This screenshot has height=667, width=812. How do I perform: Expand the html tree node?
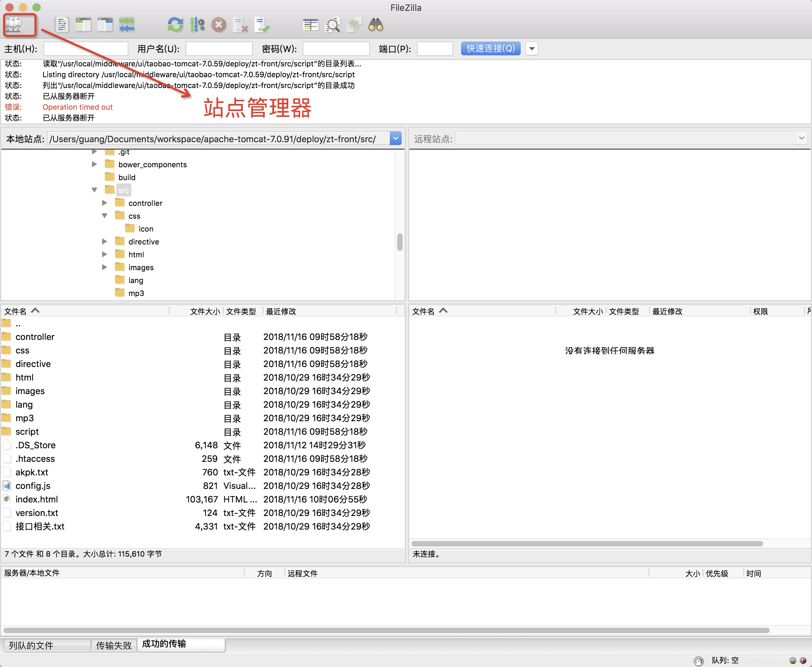tap(105, 254)
